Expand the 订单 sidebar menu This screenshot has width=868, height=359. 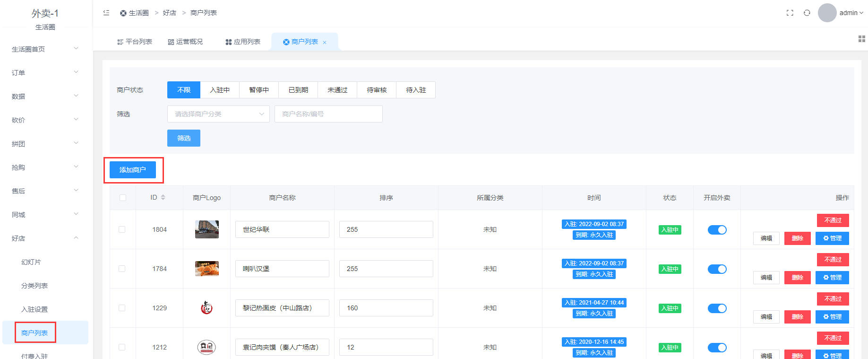point(45,73)
